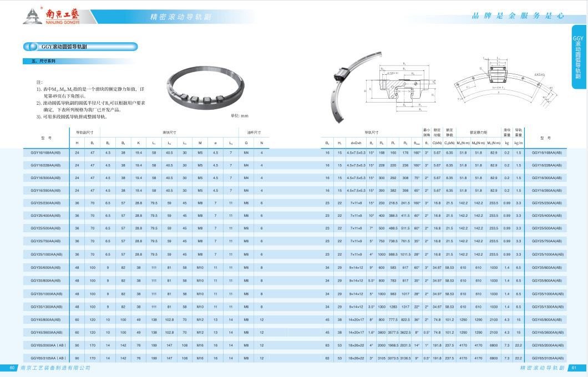Click the M16 cell in the GGY65/3105AA row
This screenshot has width=588, height=377.
(x=200, y=358)
